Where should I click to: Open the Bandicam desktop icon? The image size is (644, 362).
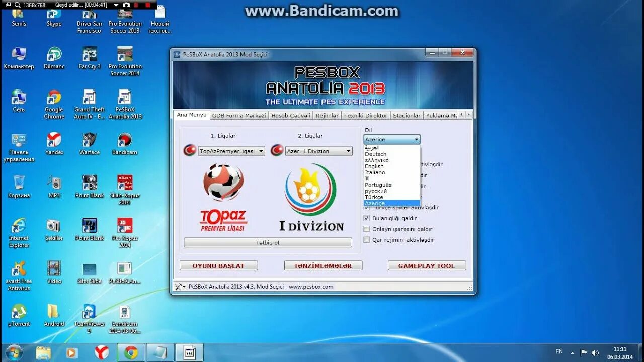pos(125,144)
